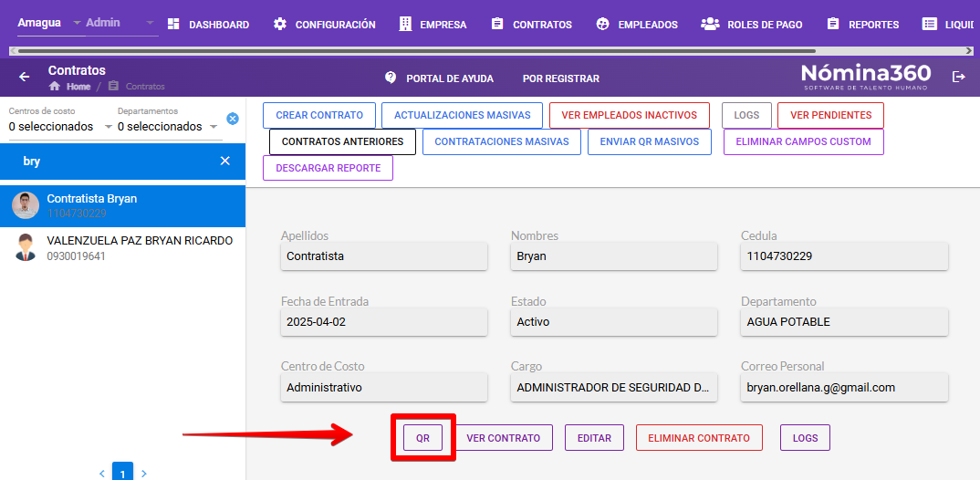Click the Estado field showing Activo

614,322
